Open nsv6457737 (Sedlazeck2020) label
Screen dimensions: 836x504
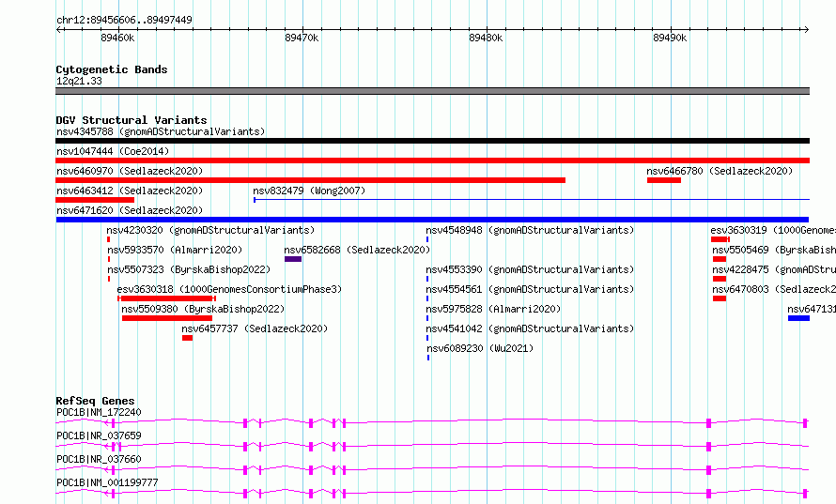(255, 328)
